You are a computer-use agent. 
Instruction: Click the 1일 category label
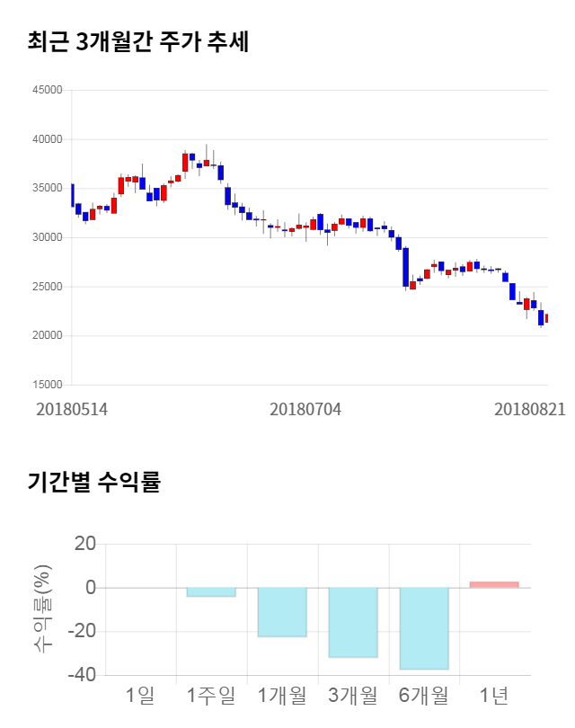[140, 695]
